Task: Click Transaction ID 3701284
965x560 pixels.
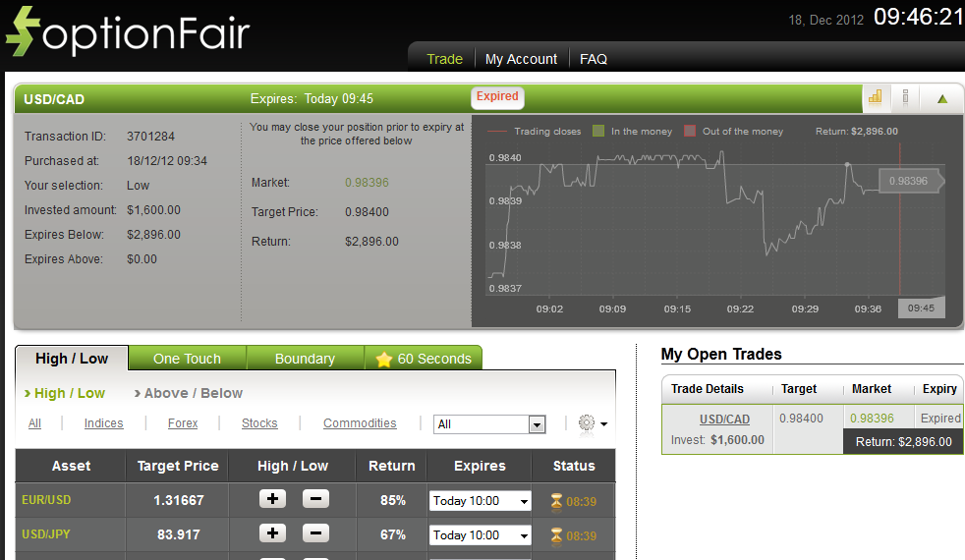Action: click(x=150, y=136)
